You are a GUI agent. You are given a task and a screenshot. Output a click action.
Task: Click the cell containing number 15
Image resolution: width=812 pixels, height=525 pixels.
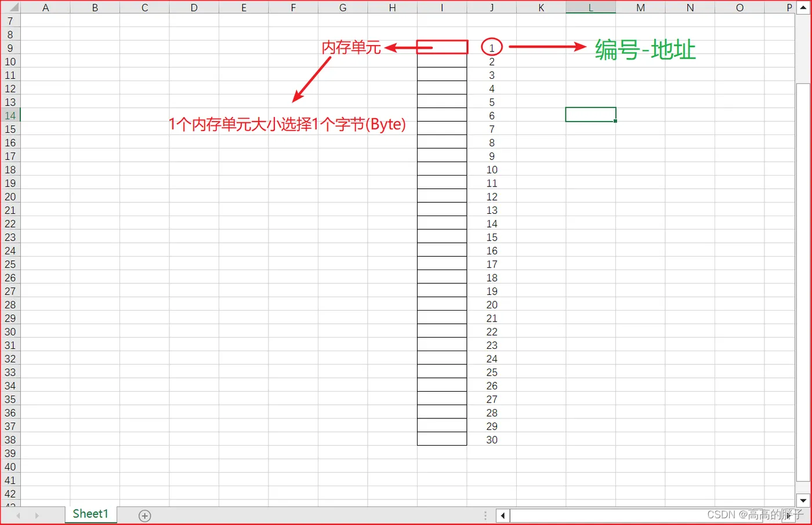491,237
